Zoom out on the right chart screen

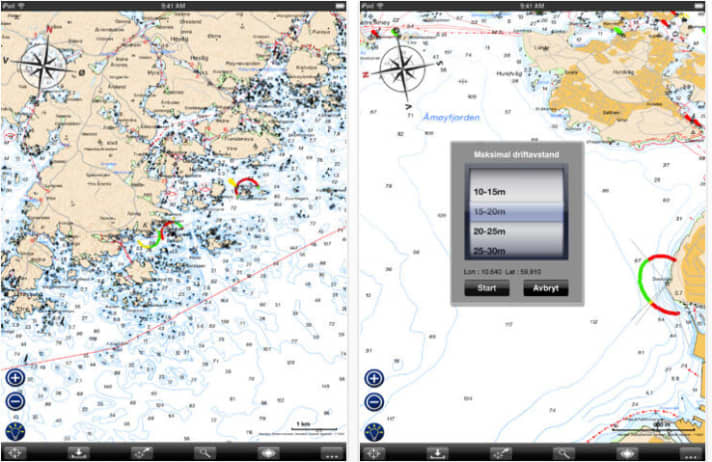[x=374, y=402]
